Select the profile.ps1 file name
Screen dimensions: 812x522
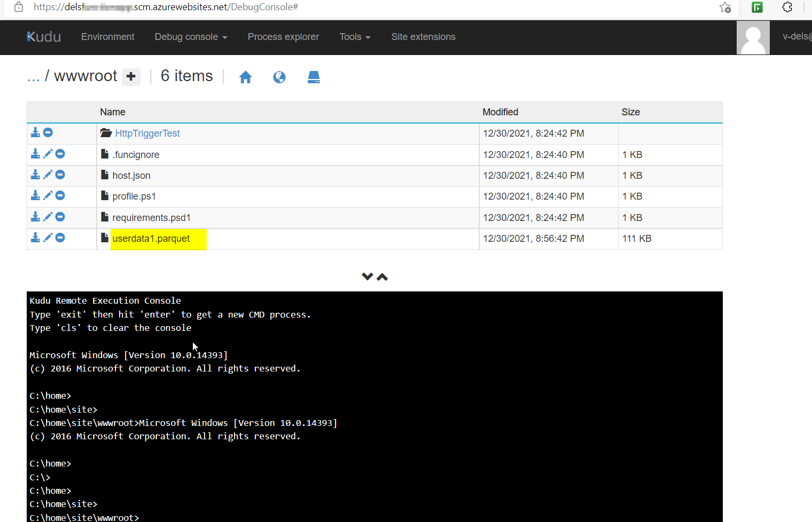coord(134,196)
